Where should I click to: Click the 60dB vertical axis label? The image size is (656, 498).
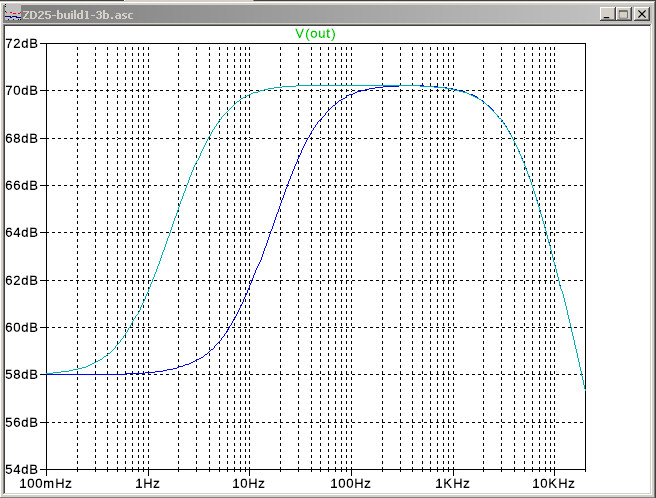pos(21,327)
